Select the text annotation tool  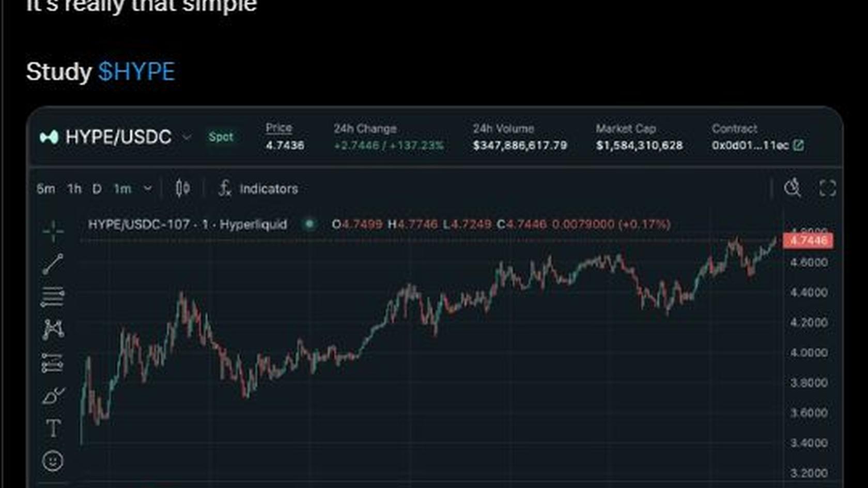(53, 428)
